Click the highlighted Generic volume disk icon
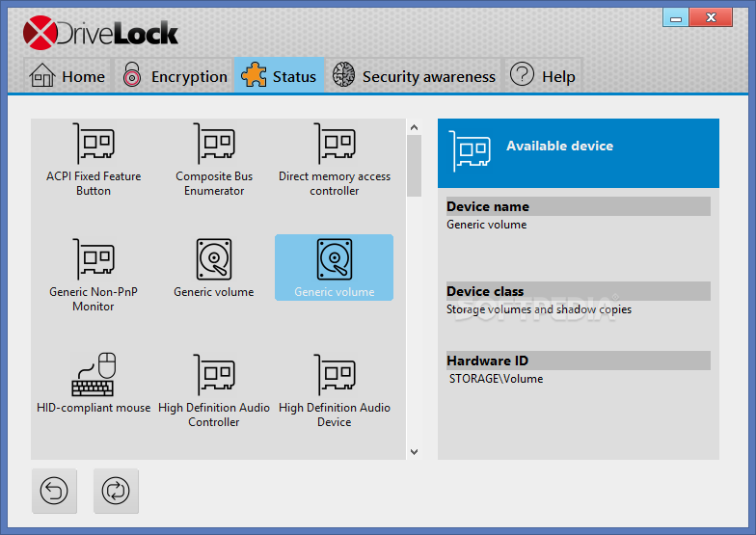Image resolution: width=756 pixels, height=535 pixels. (x=335, y=258)
